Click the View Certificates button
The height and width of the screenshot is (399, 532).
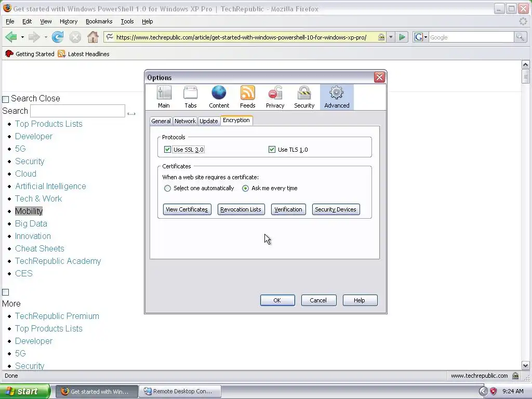coord(187,209)
